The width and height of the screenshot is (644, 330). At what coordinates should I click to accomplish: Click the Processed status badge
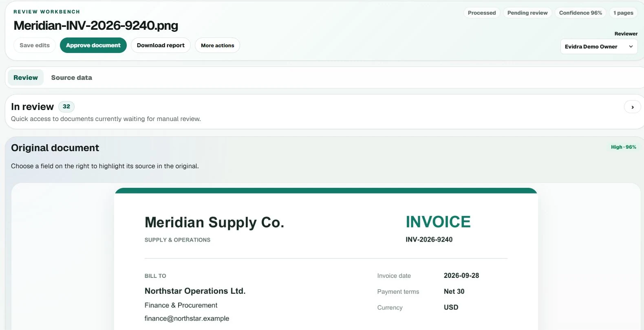click(482, 13)
